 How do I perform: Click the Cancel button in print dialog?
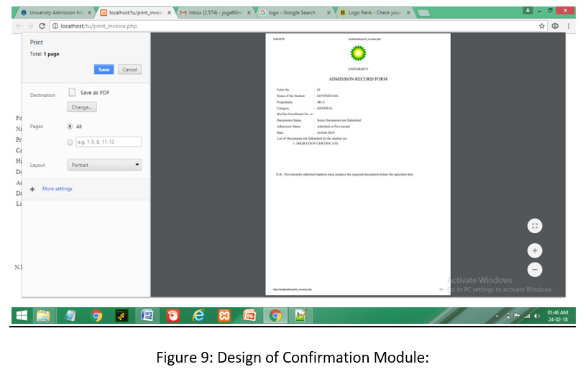pyautogui.click(x=129, y=70)
